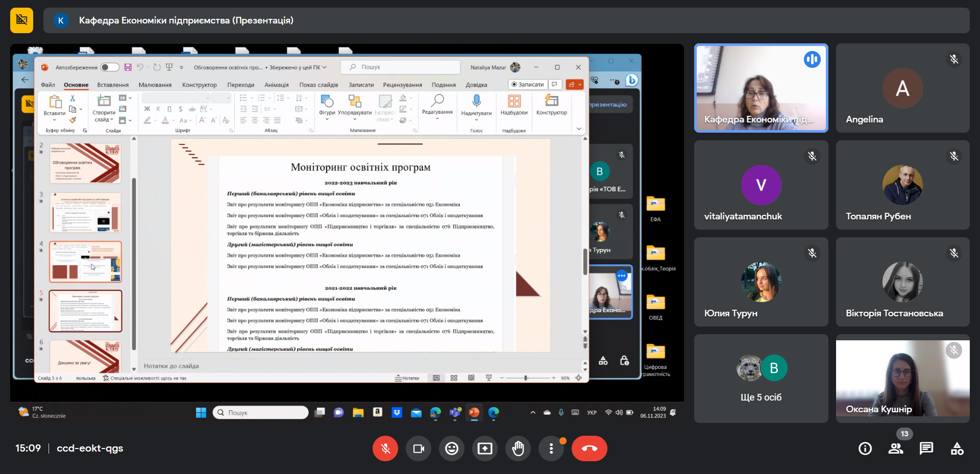Adjust the PowerPoint zoom slider
This screenshot has width=980, height=474.
tap(526, 378)
